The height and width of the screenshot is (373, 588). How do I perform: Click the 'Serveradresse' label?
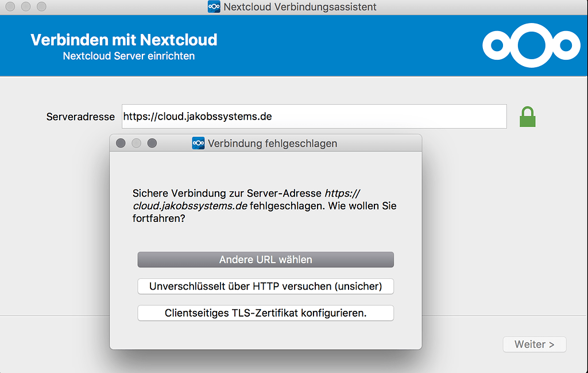[x=80, y=117]
